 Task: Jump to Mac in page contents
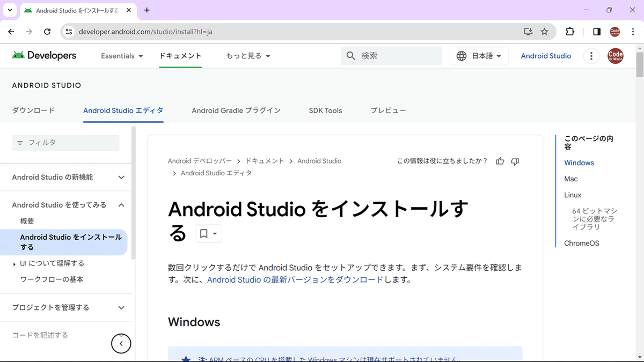(x=571, y=179)
